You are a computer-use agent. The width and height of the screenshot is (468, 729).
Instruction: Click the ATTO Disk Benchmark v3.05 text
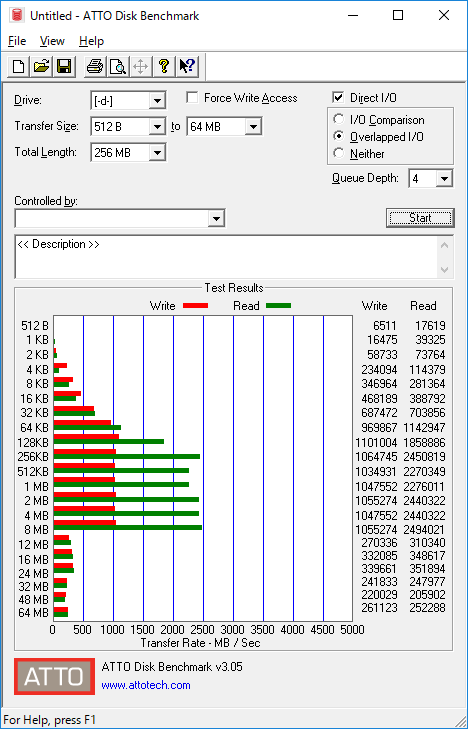(172, 667)
